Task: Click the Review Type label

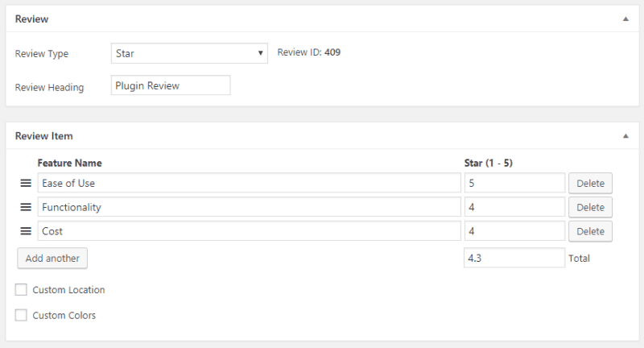Action: point(42,54)
